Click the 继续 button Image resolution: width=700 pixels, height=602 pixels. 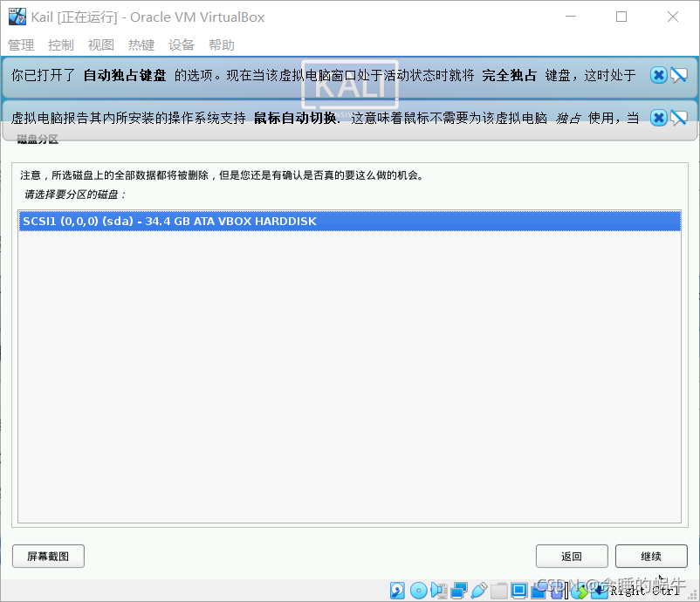pos(651,556)
